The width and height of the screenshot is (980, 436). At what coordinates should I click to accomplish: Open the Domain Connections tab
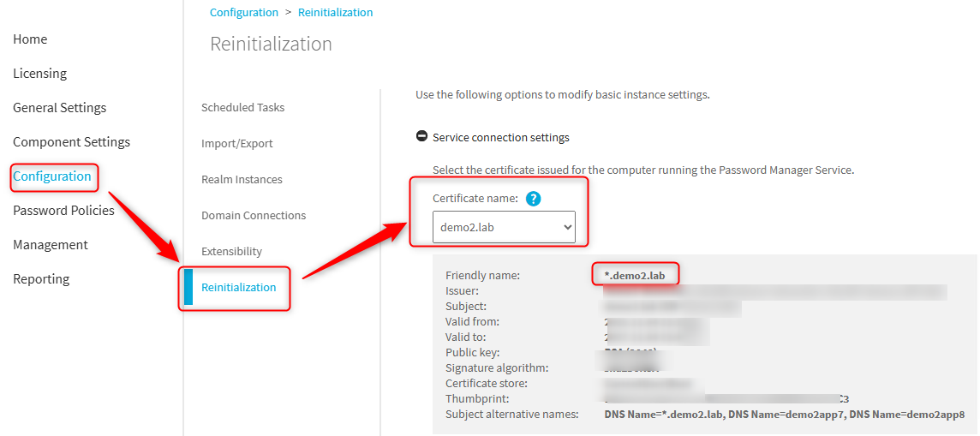click(x=254, y=216)
